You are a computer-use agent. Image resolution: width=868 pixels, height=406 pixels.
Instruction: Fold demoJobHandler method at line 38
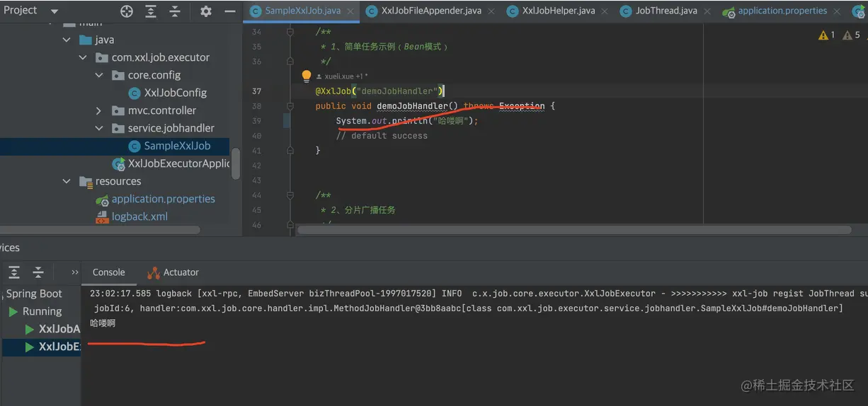(290, 106)
